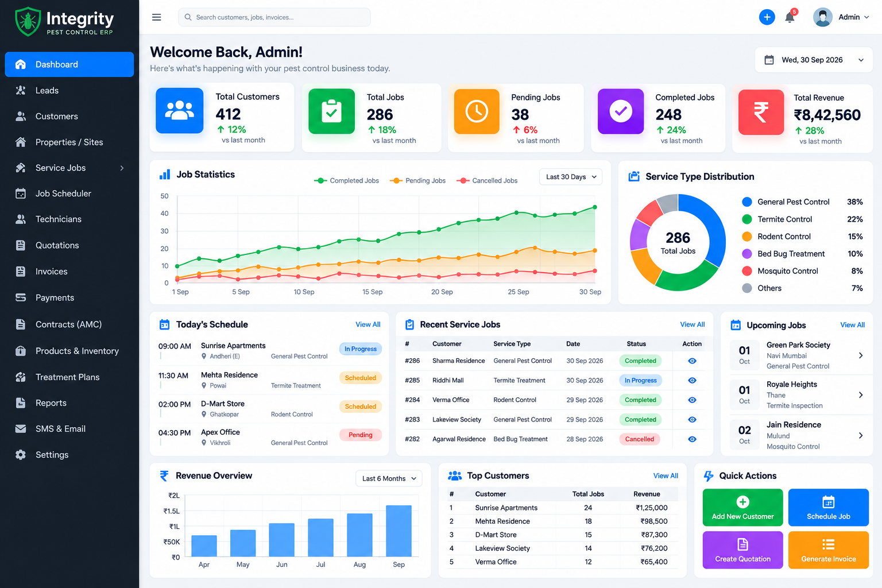882x588 pixels.
Task: Toggle the Completed Jobs legend series
Action: [x=346, y=181]
